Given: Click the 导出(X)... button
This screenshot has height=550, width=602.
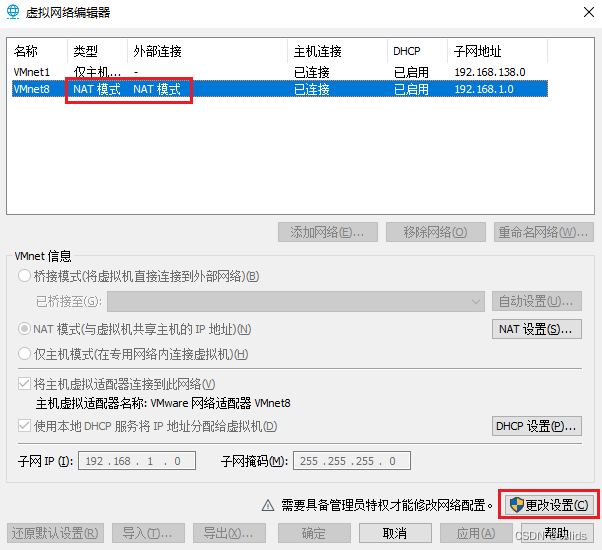Looking at the screenshot, I should pyautogui.click(x=229, y=533).
